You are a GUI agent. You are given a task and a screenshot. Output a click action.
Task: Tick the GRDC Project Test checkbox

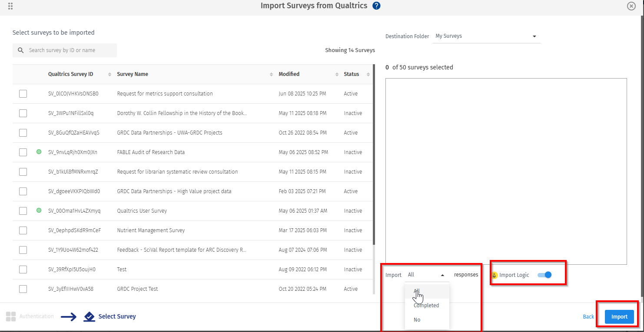coord(23,289)
